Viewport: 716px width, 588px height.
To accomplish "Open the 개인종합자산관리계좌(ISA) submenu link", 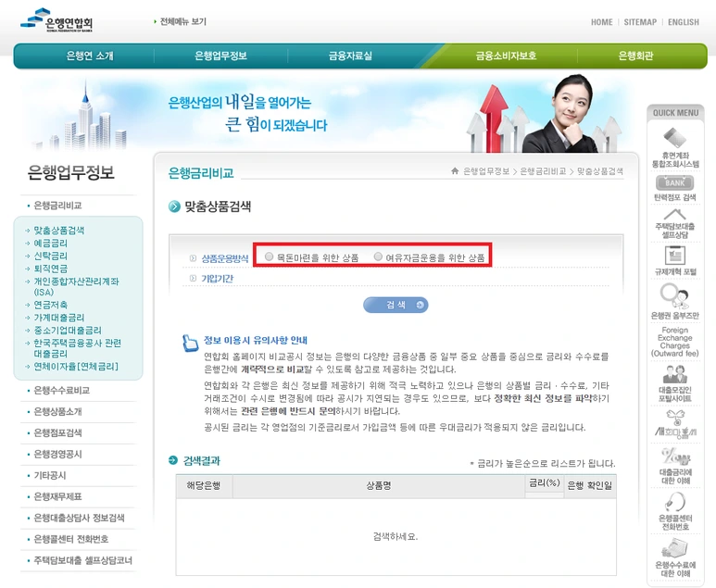I will 76,287.
